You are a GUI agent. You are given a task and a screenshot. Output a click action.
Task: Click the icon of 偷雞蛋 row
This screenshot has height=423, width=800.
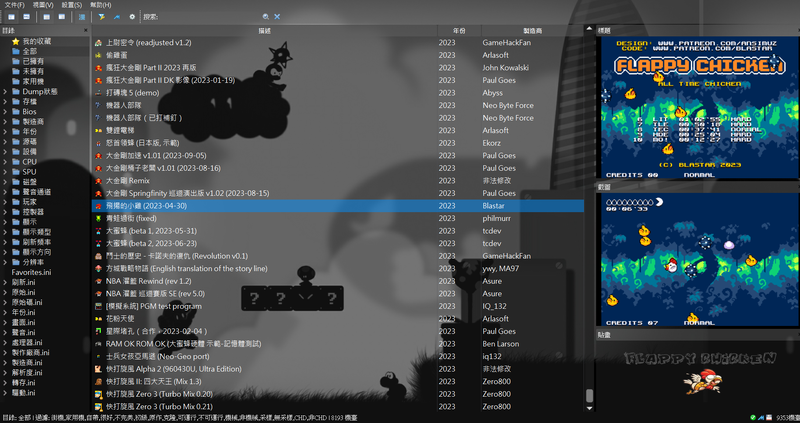(x=98, y=55)
